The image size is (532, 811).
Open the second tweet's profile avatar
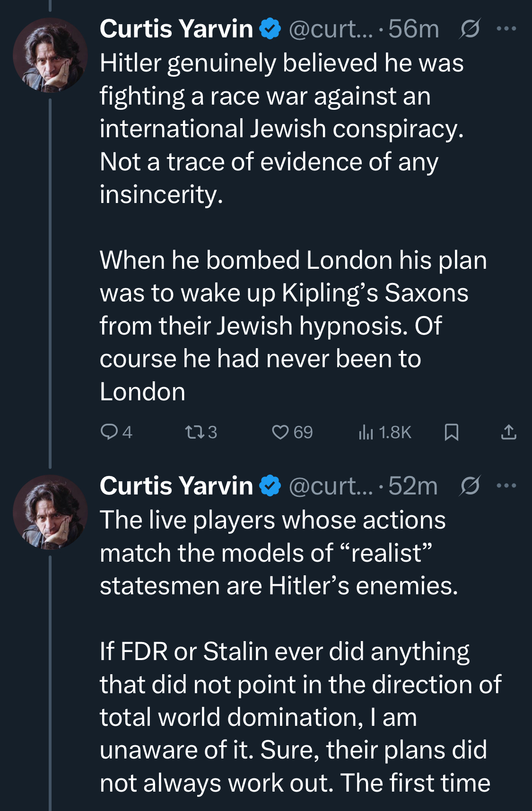click(50, 512)
